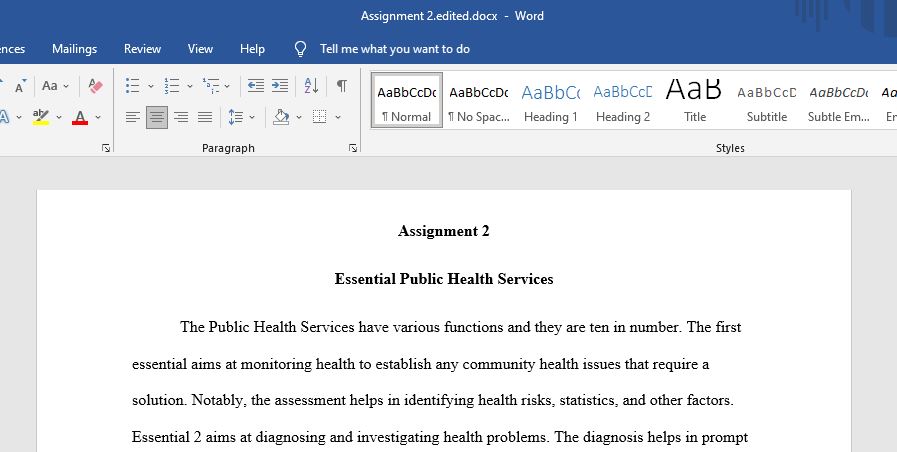Apply shading with paint bucket icon

point(281,117)
